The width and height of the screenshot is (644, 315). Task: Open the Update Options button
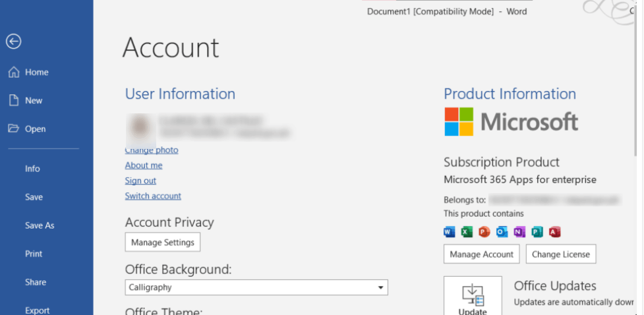473,296
